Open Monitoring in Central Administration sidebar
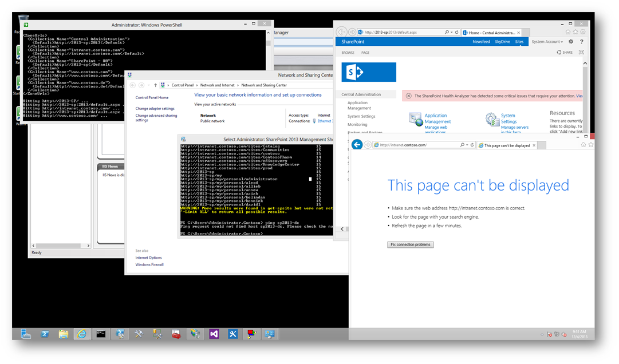The width and height of the screenshot is (619, 364). tap(357, 125)
